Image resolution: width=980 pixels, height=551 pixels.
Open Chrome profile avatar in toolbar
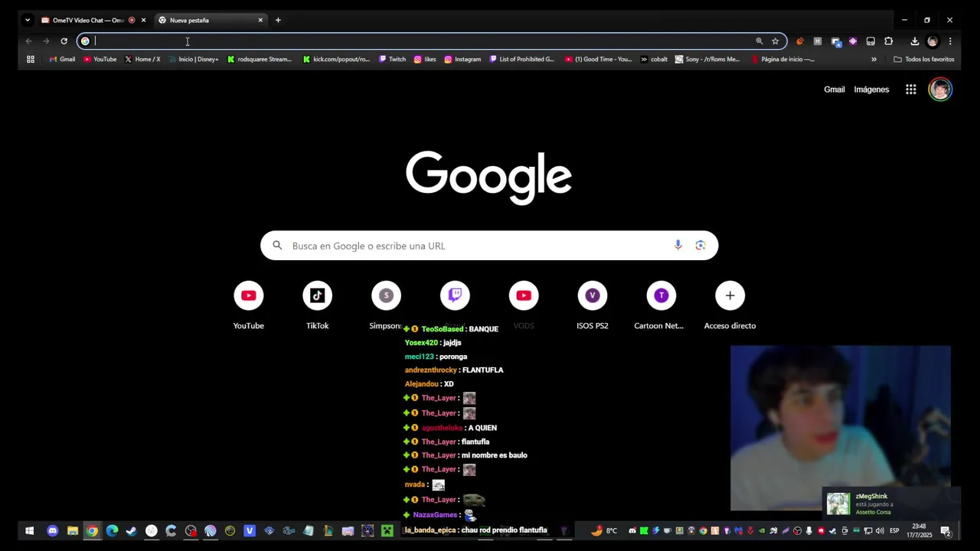933,41
